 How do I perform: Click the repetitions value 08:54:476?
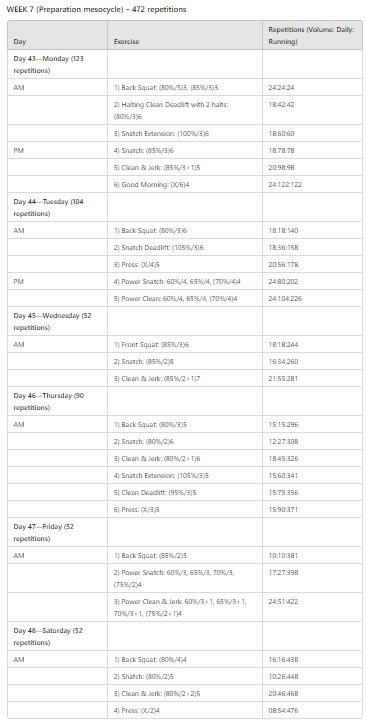click(281, 710)
